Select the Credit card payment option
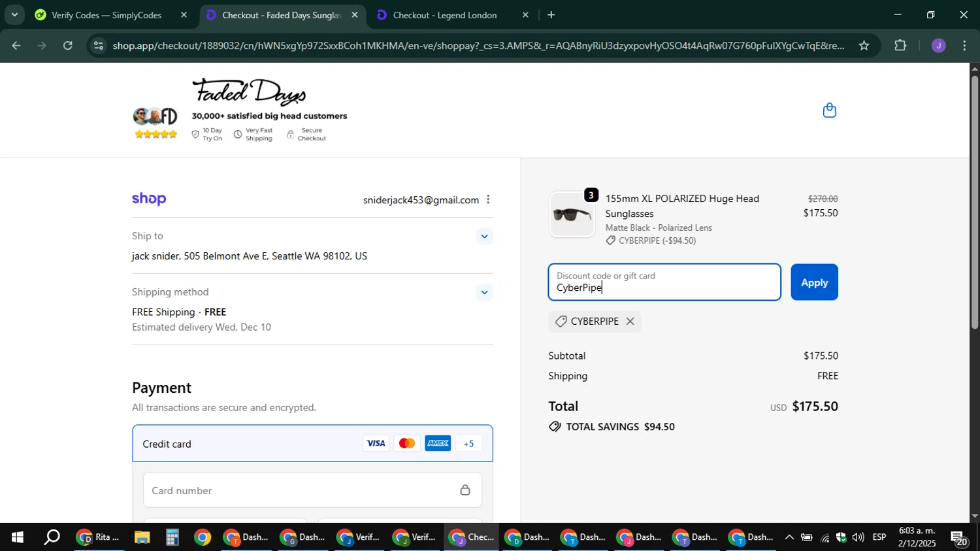This screenshot has width=980, height=551. 312,444
